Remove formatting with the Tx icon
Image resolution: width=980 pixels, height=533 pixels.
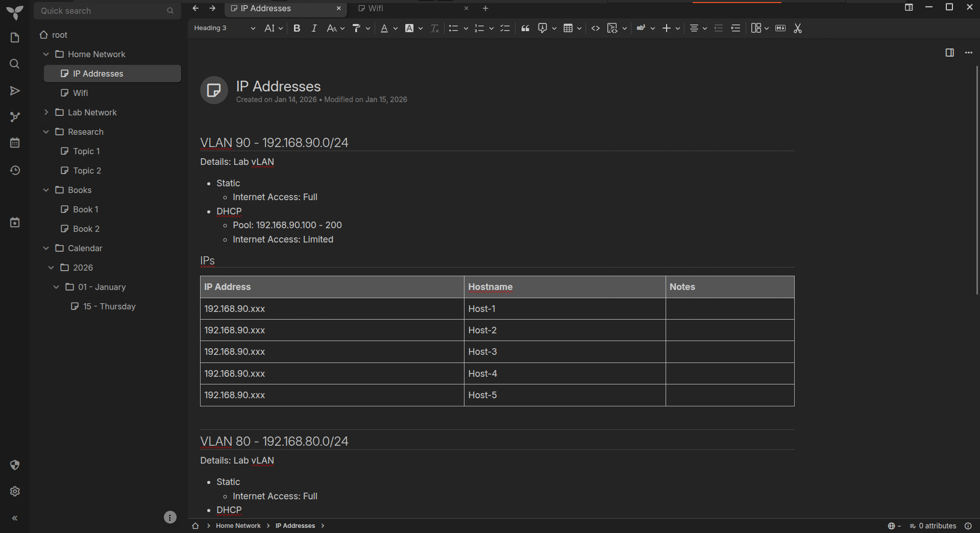click(434, 28)
